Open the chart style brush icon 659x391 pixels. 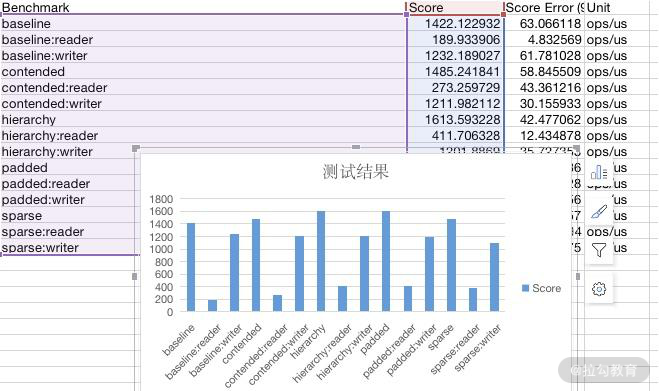coord(599,211)
